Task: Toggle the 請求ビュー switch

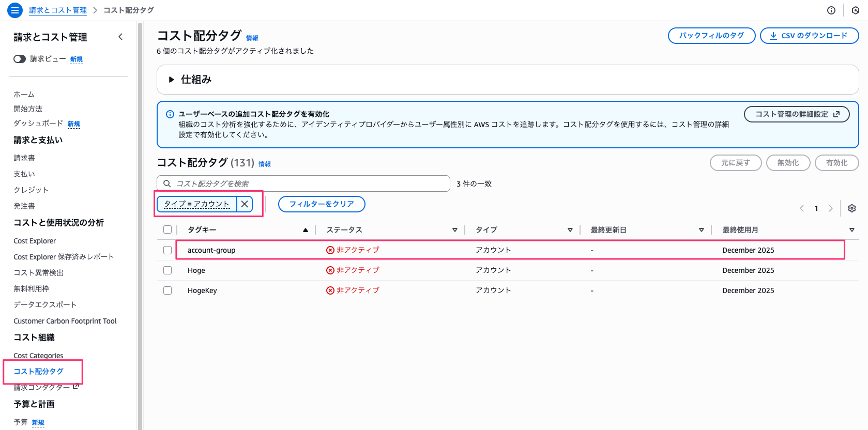Action: 20,59
